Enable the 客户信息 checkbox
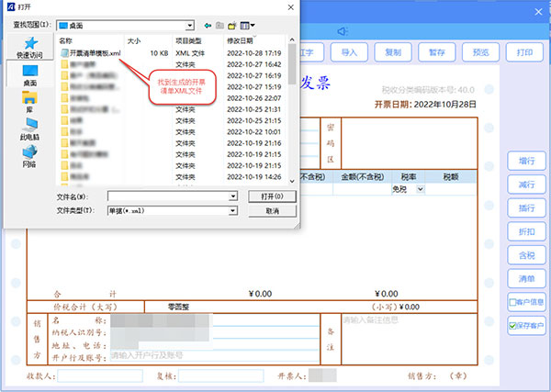The image size is (551, 392). 512,301
